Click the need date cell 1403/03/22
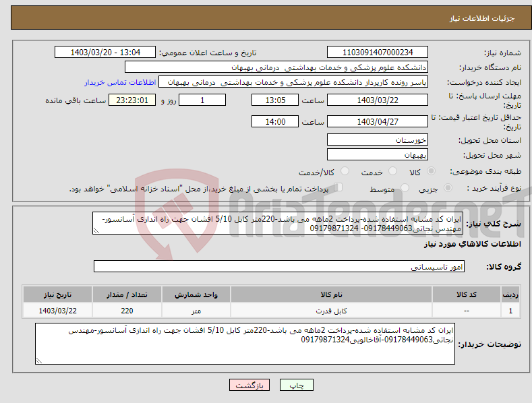Image resolution: width=532 pixels, height=403 pixels. [x=57, y=311]
